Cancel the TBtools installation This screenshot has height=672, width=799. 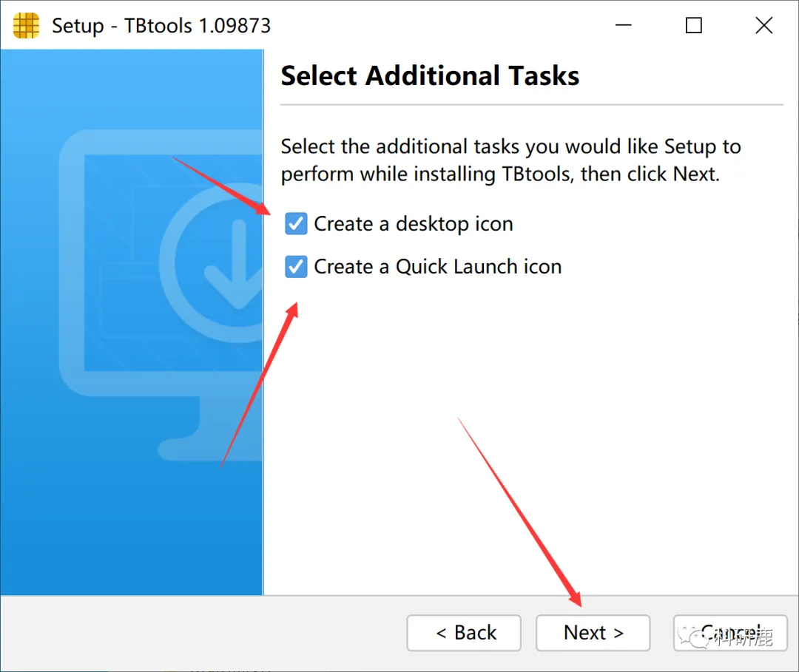click(x=730, y=633)
